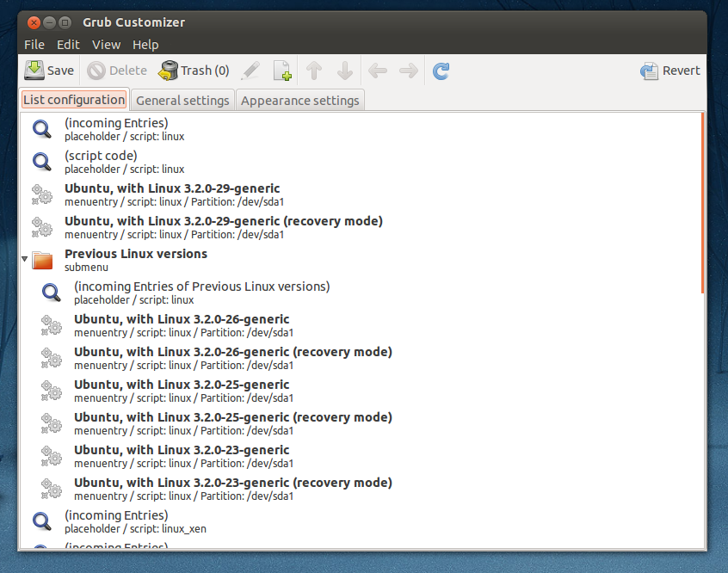This screenshot has height=573, width=728.
Task: Click gear icon of 3.2.0-29-generic recovery mode
Action: coord(42,227)
